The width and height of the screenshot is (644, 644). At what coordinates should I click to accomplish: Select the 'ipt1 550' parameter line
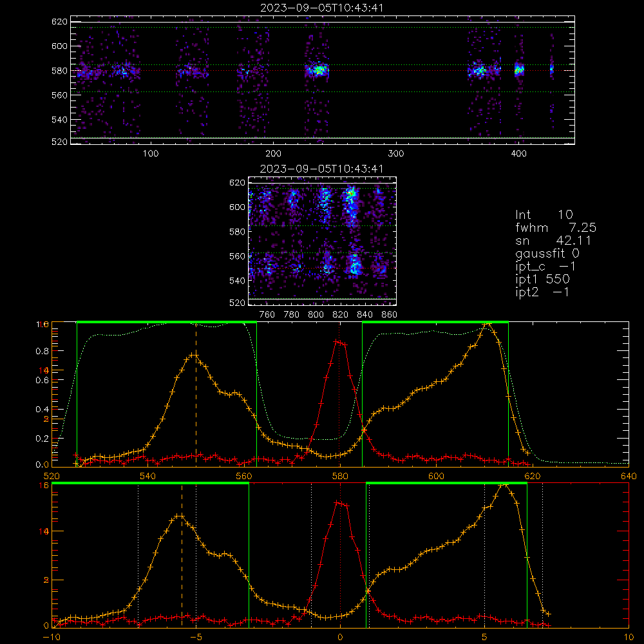click(x=542, y=279)
